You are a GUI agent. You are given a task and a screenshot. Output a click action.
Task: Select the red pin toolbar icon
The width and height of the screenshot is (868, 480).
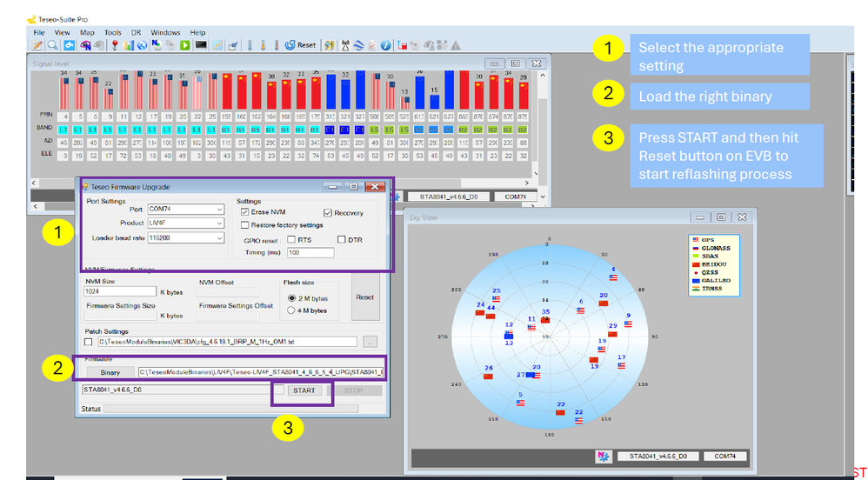point(115,45)
